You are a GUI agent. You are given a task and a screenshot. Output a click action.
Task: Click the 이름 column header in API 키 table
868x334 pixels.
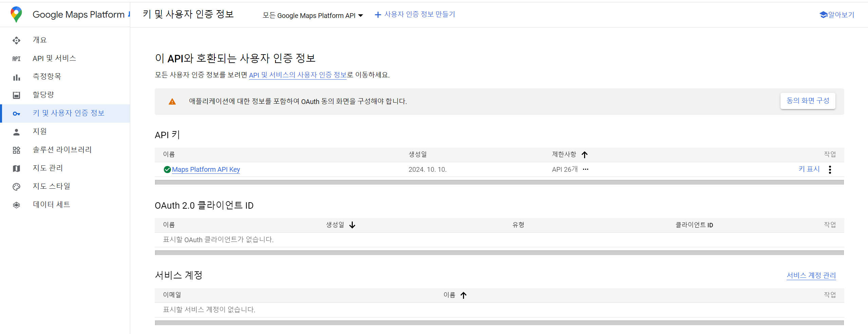tap(169, 154)
